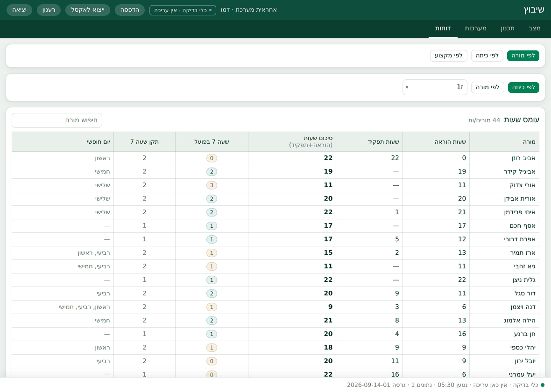Sort by תקן שעה 7 column header
This screenshot has height=392, width=551.
144,142
